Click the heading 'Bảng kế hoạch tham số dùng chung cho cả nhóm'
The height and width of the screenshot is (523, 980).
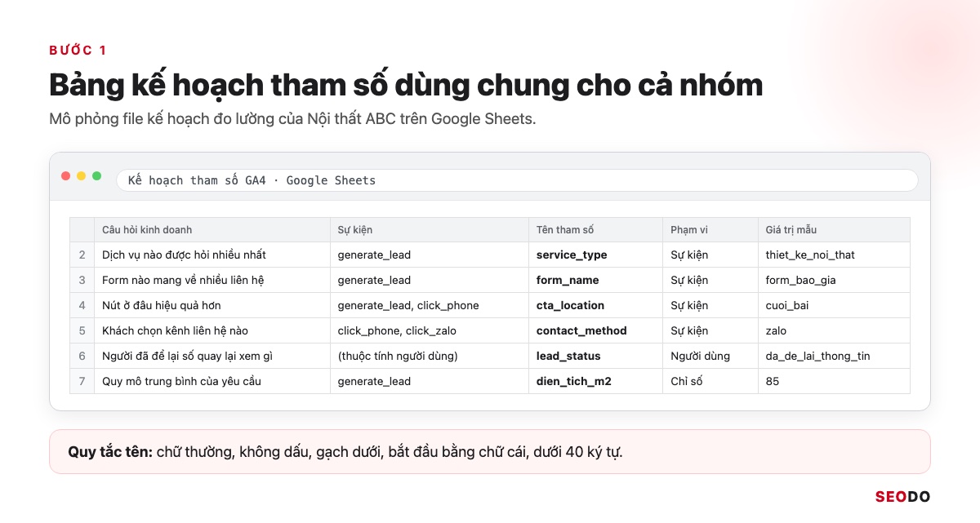[406, 85]
